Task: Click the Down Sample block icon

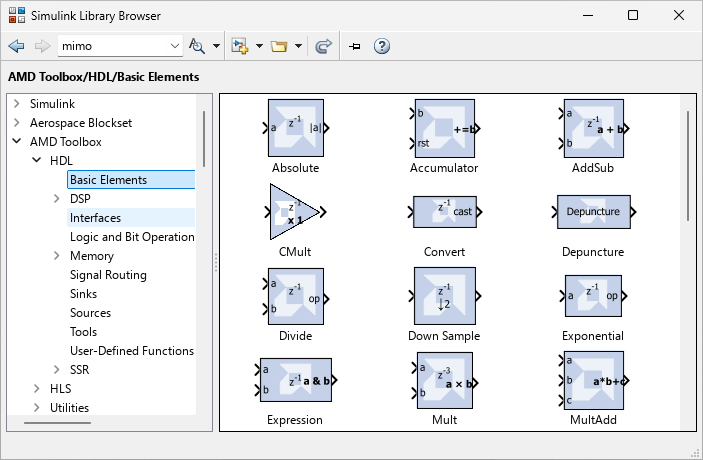Action: coord(444,296)
